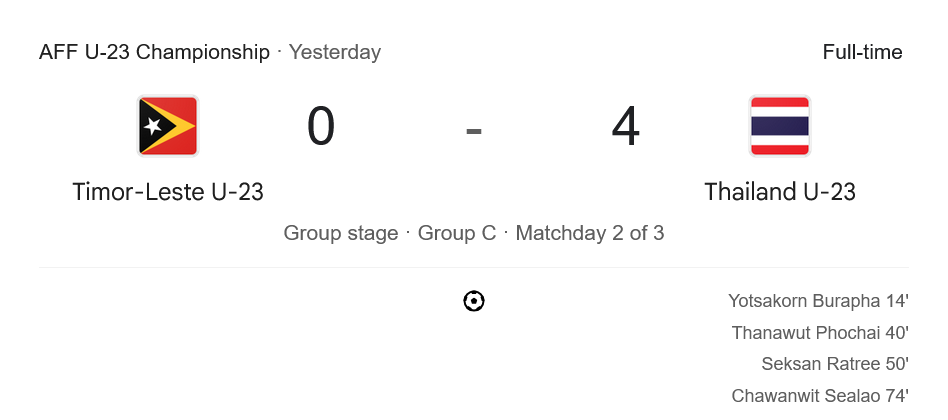Click the dash between the scores
Image resolution: width=948 pixels, height=420 pixels.
(474, 129)
